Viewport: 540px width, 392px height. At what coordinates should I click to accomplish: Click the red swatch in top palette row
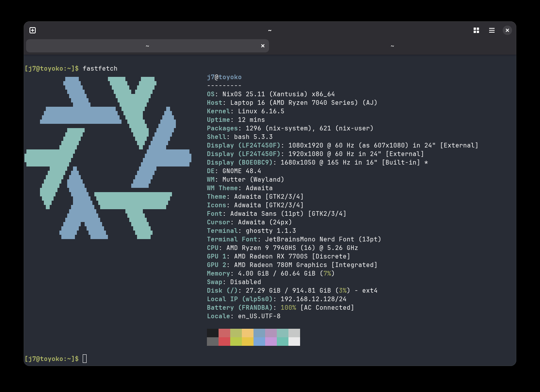[x=224, y=333]
